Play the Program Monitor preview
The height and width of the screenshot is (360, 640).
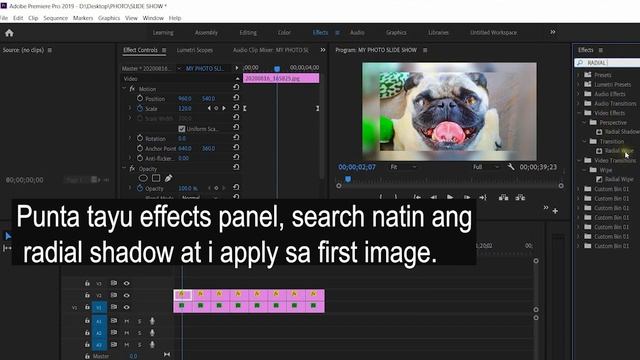coord(450,198)
